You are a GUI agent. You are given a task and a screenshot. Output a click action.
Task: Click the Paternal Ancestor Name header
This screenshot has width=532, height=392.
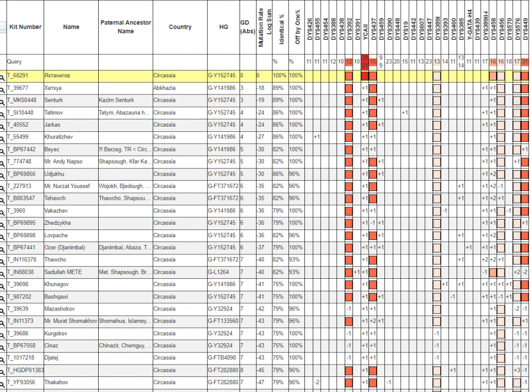tap(125, 27)
